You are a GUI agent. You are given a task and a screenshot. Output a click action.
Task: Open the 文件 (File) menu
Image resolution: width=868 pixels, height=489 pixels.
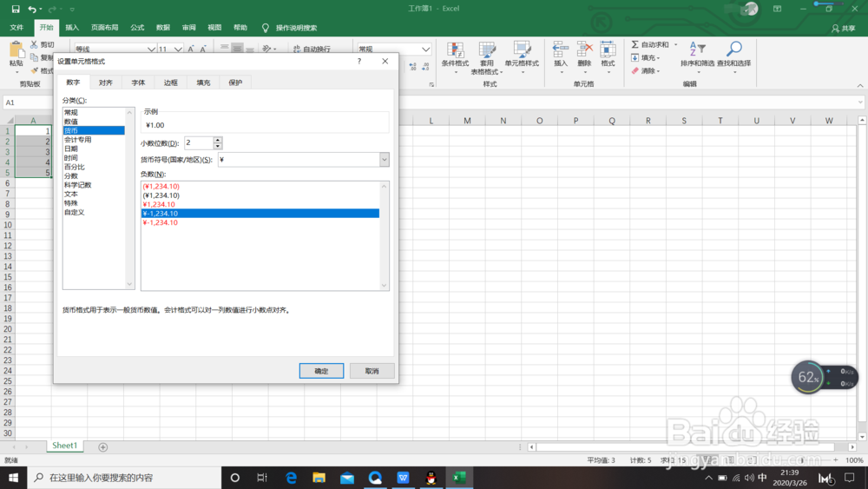pos(16,28)
